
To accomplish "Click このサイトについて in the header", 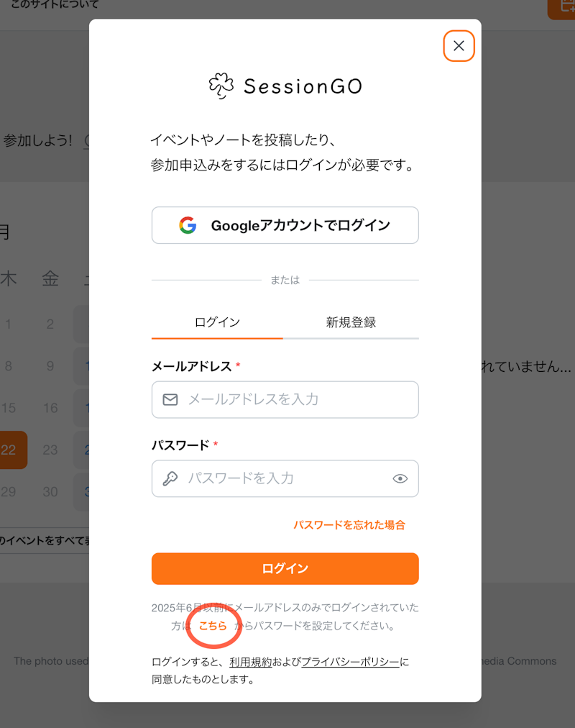I will [55, 5].
